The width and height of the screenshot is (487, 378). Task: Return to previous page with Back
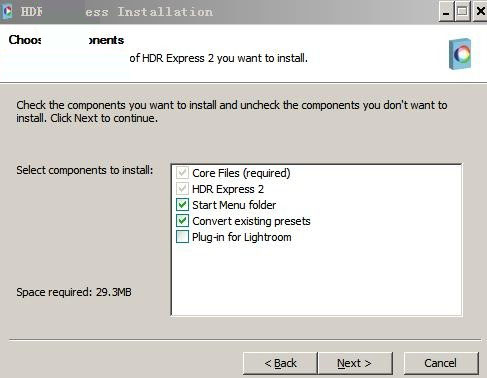point(280,363)
